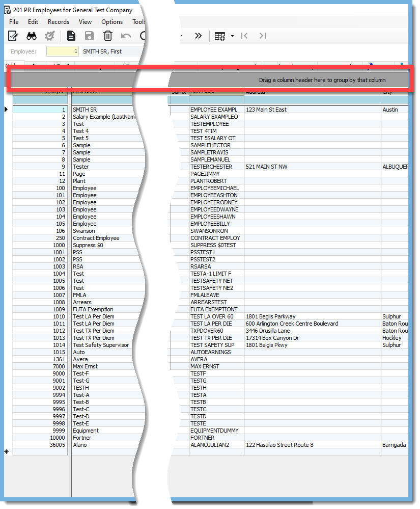Open the View menu

pos(85,22)
